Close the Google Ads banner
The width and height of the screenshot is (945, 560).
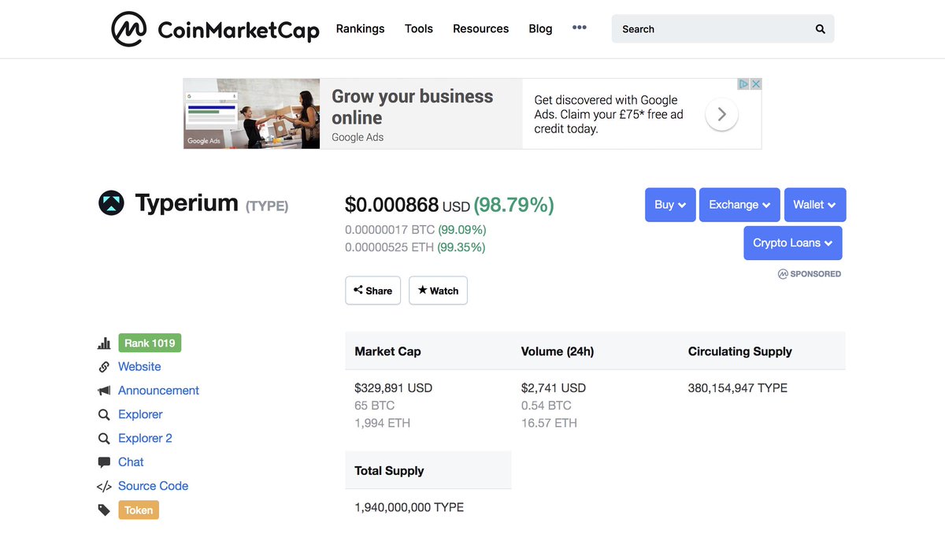pos(755,84)
